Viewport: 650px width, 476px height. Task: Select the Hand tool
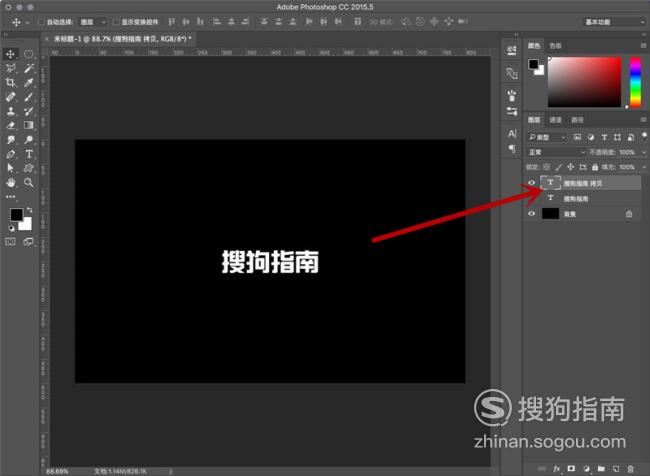[10, 182]
